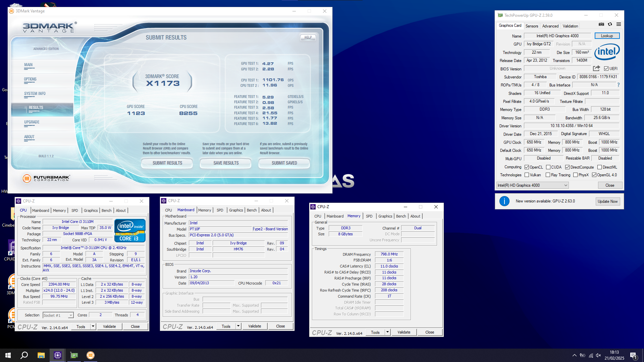644x362 pixels.
Task: Toggle Ray Tracing checkbox
Action: (548, 175)
